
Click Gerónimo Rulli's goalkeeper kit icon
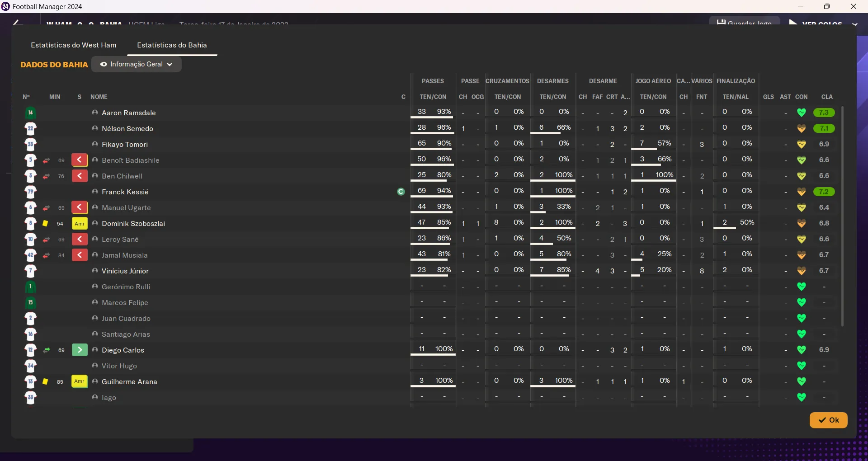tap(30, 287)
